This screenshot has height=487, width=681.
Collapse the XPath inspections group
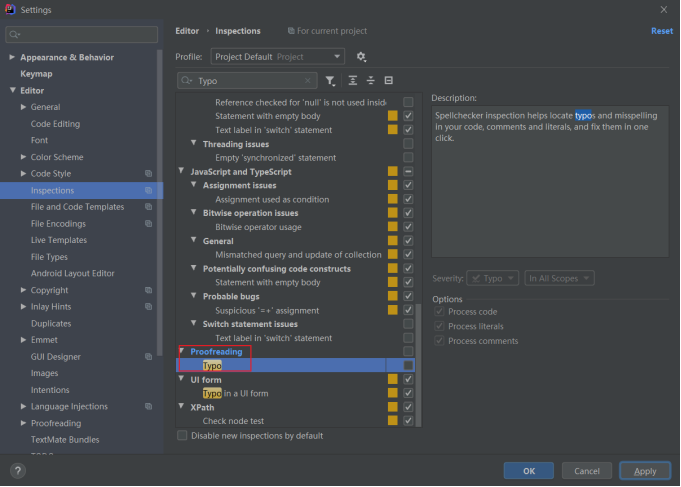point(182,407)
